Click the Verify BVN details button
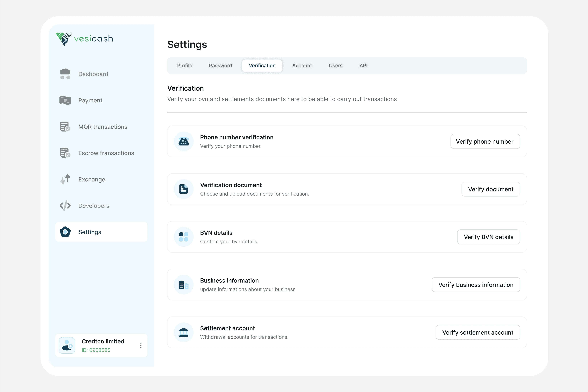The height and width of the screenshot is (392, 588). [488, 237]
